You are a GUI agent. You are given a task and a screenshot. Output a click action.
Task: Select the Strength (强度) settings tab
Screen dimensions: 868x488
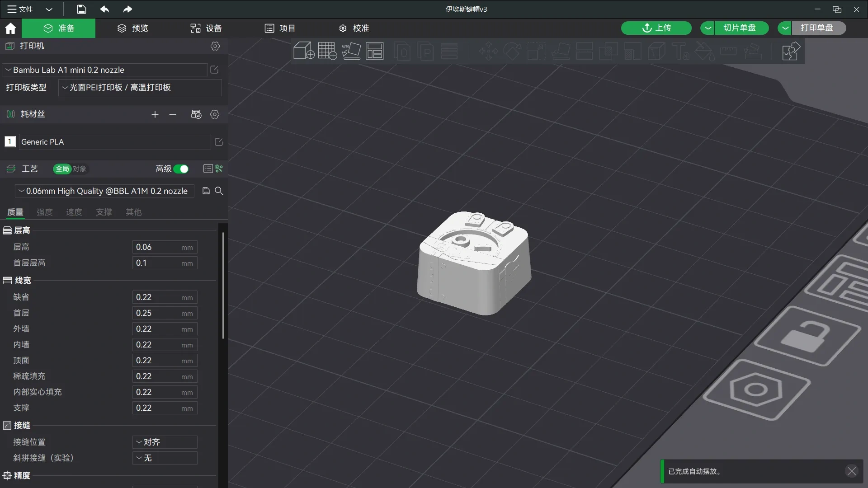pyautogui.click(x=45, y=212)
